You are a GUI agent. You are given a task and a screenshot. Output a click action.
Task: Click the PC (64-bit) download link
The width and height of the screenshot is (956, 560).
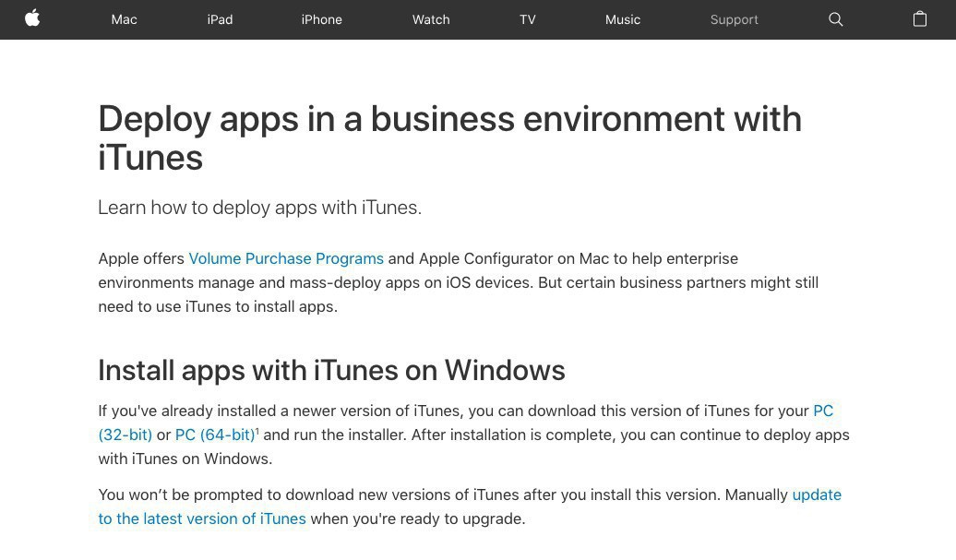pos(214,435)
